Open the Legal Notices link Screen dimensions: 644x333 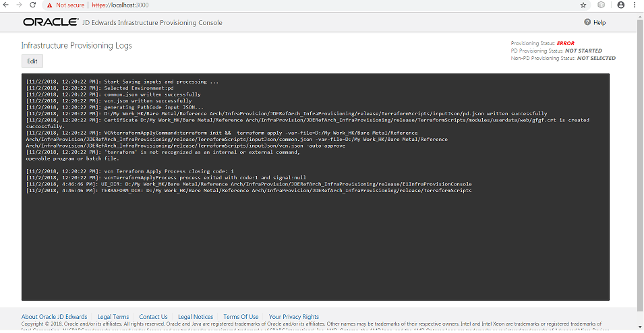196,317
